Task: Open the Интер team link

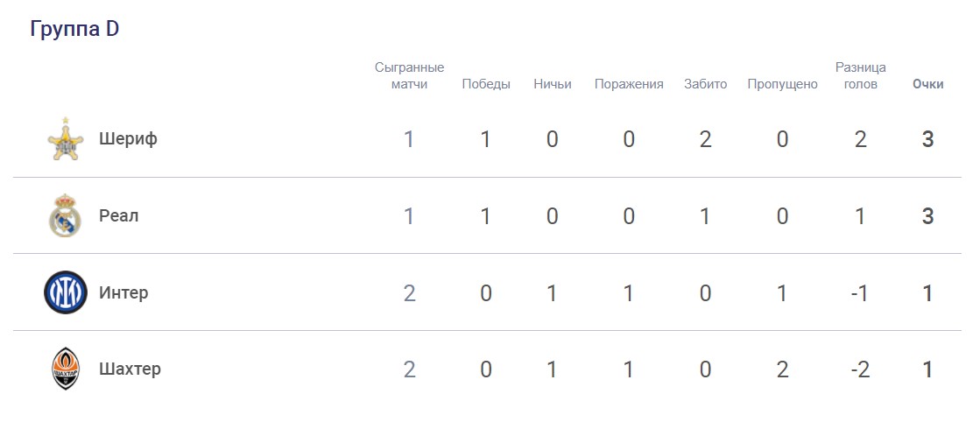Action: point(123,292)
